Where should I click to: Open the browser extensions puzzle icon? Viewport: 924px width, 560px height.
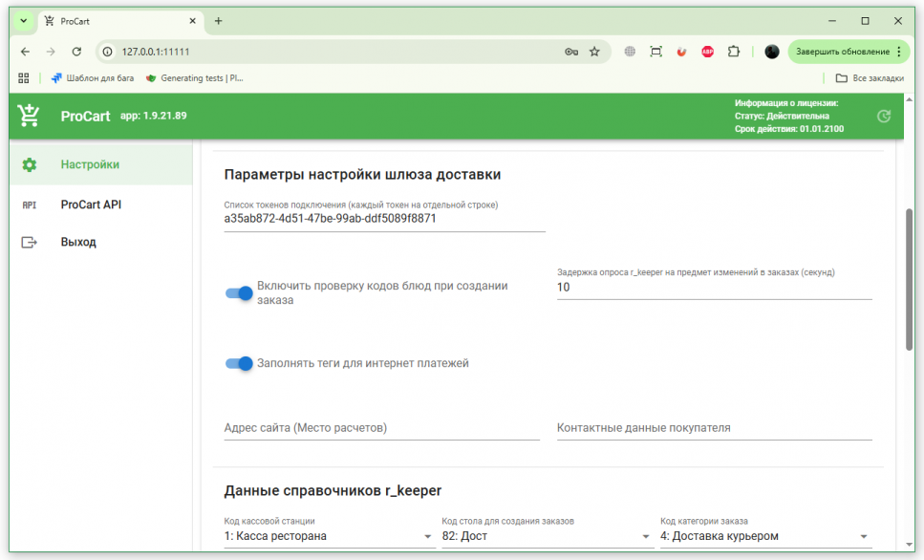pos(734,52)
